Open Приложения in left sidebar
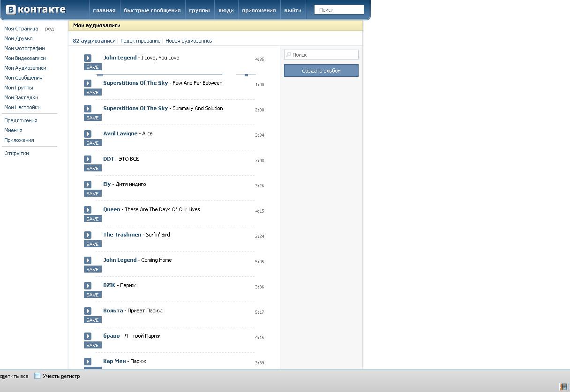Viewport: 570px width, 392px height. (19, 140)
